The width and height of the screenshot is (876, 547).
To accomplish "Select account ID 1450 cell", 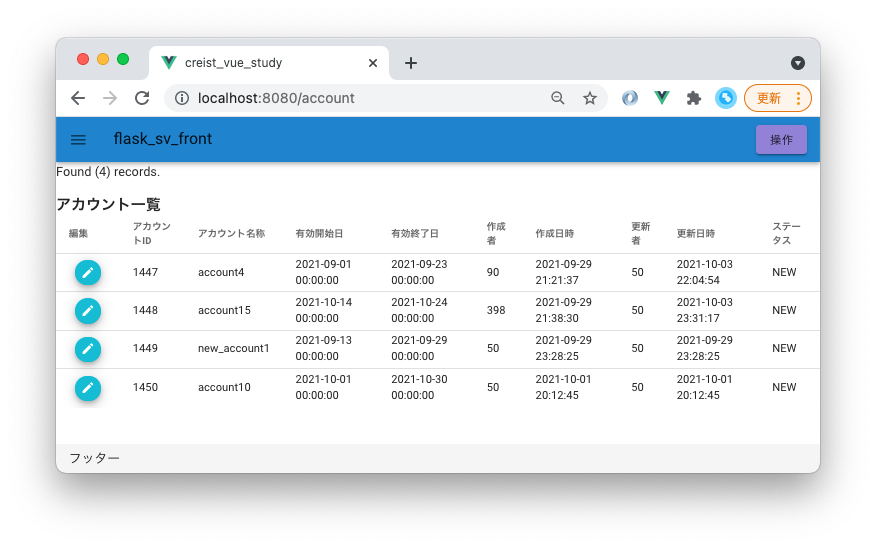I will point(145,387).
